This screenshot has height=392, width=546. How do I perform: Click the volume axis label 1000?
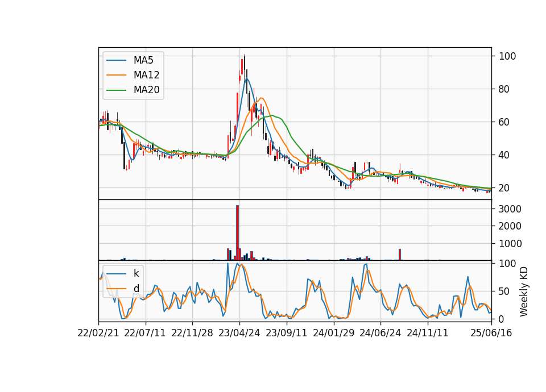pyautogui.click(x=510, y=244)
